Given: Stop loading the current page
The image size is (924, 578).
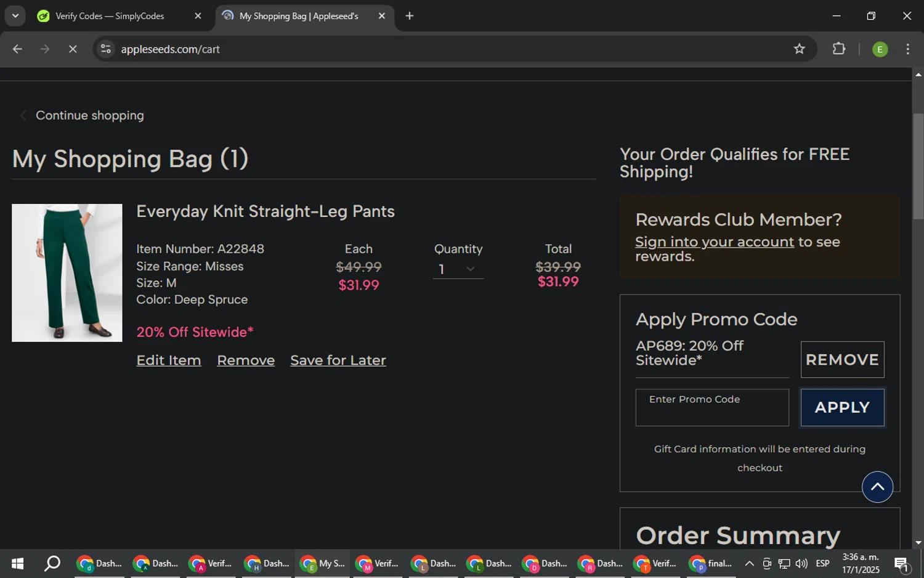Looking at the screenshot, I should (x=73, y=49).
